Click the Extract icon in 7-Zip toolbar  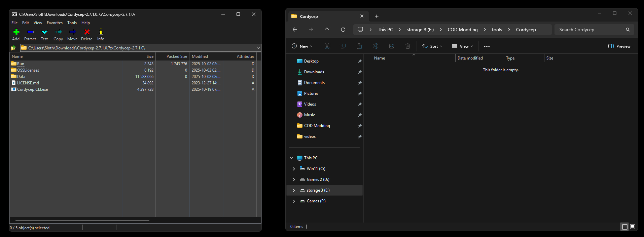(x=30, y=32)
